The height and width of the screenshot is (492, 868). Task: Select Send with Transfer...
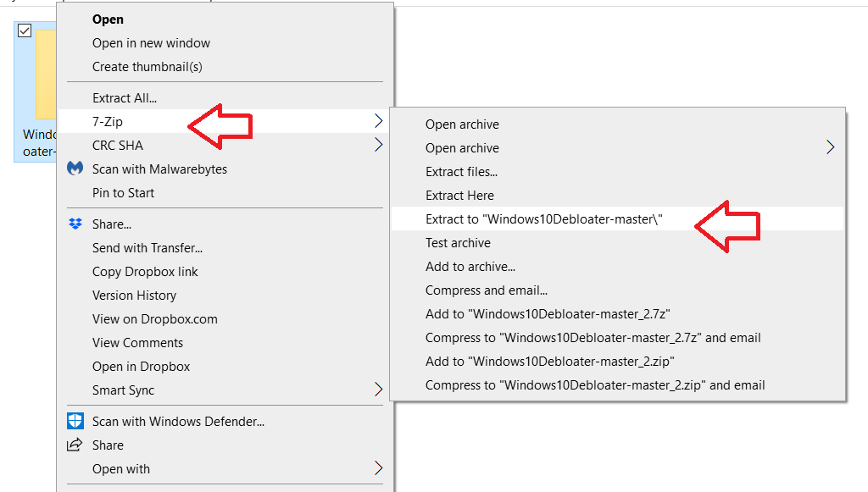click(147, 247)
